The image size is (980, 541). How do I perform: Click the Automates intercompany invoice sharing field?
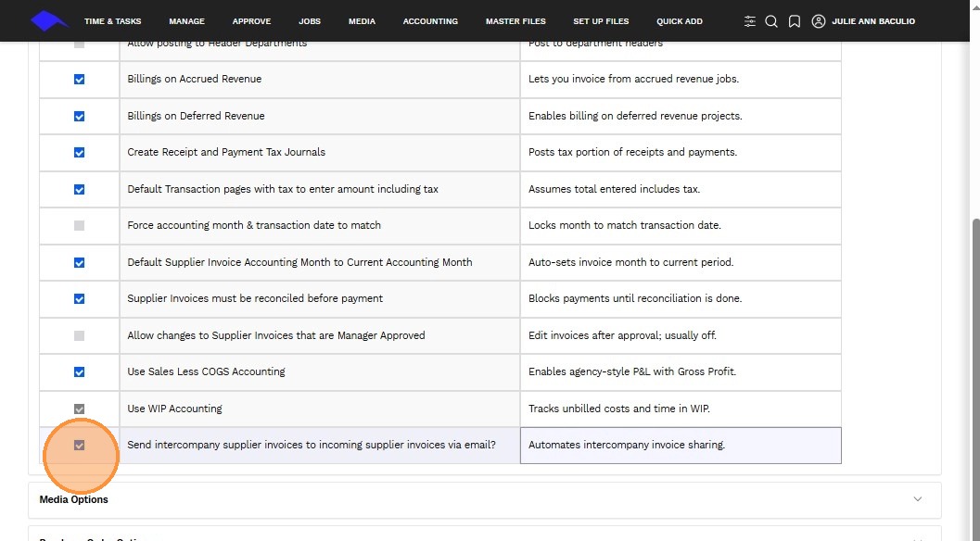pyautogui.click(x=681, y=446)
